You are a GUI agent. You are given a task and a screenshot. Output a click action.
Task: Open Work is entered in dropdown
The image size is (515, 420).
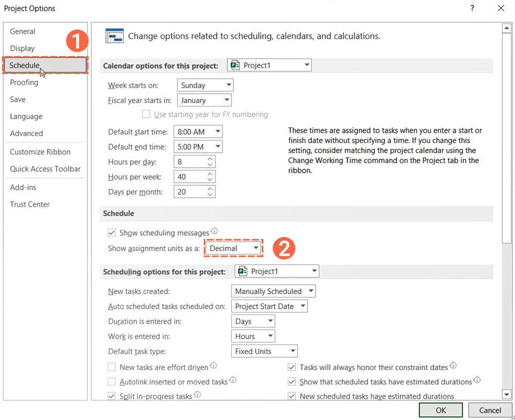coord(253,336)
